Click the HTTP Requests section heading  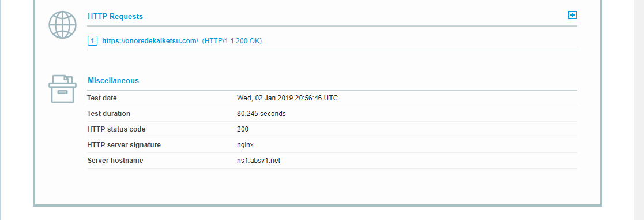(115, 16)
